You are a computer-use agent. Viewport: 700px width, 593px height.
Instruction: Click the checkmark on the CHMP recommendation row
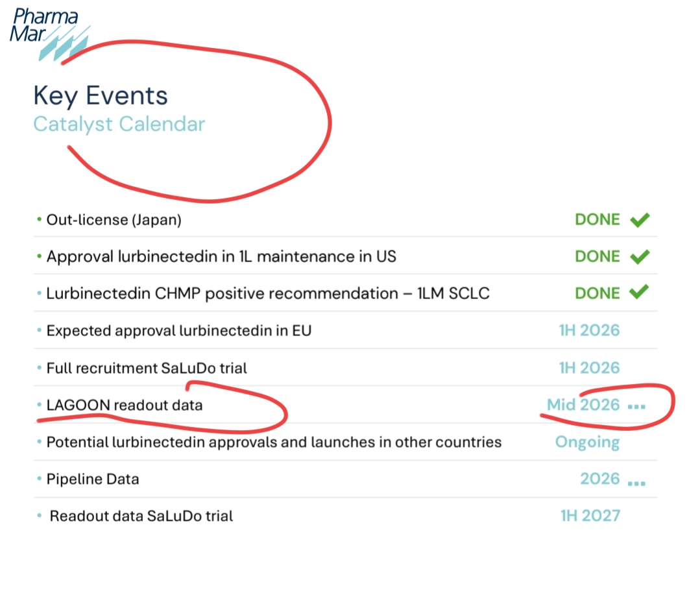point(639,293)
